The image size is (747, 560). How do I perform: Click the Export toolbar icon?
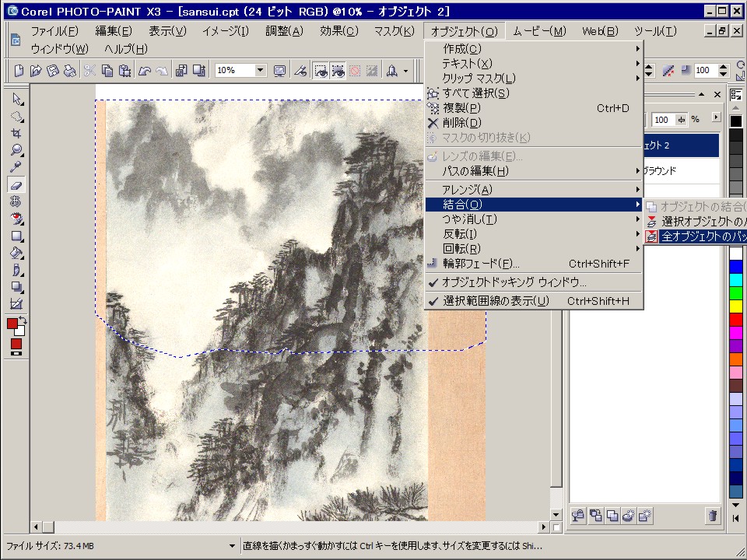click(198, 71)
